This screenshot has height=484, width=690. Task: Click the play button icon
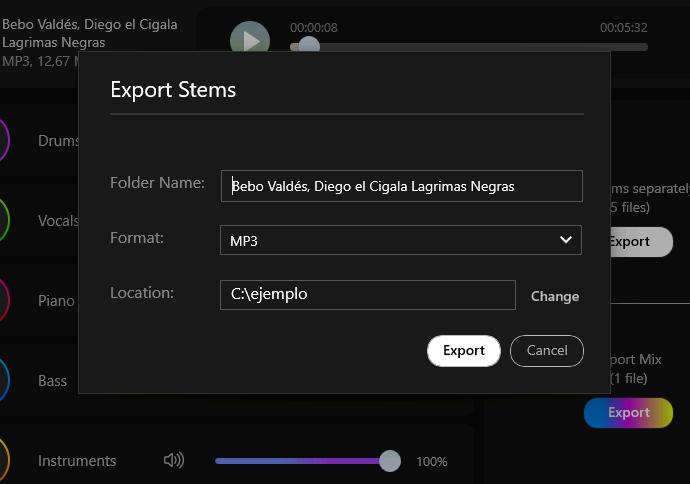pos(250,40)
